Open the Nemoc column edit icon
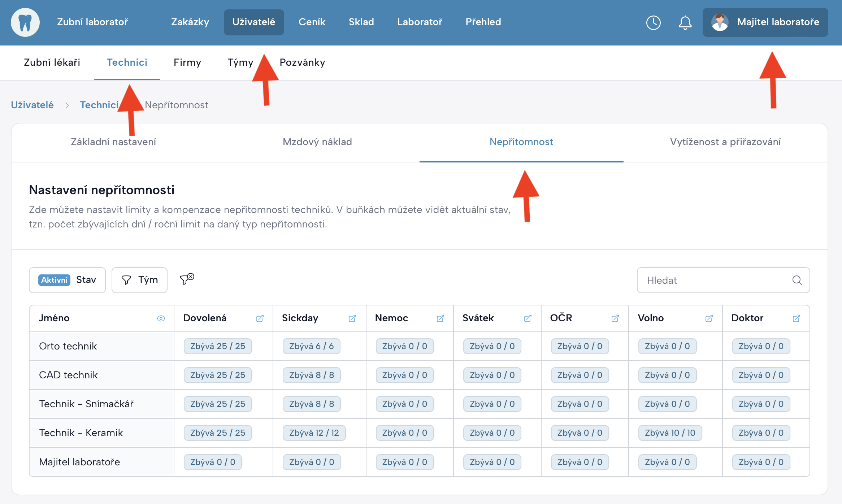 coord(440,318)
